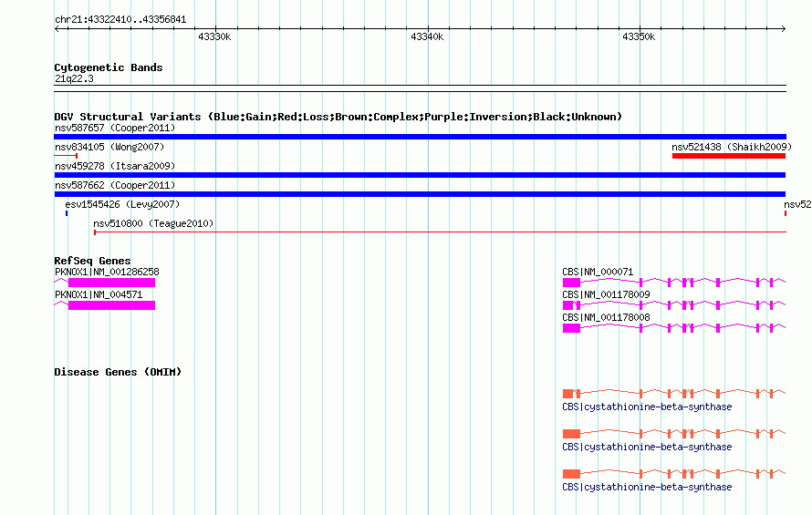Click the CBS|NM_000071 transcript label
Image resolution: width=812 pixels, height=515 pixels.
tap(598, 272)
